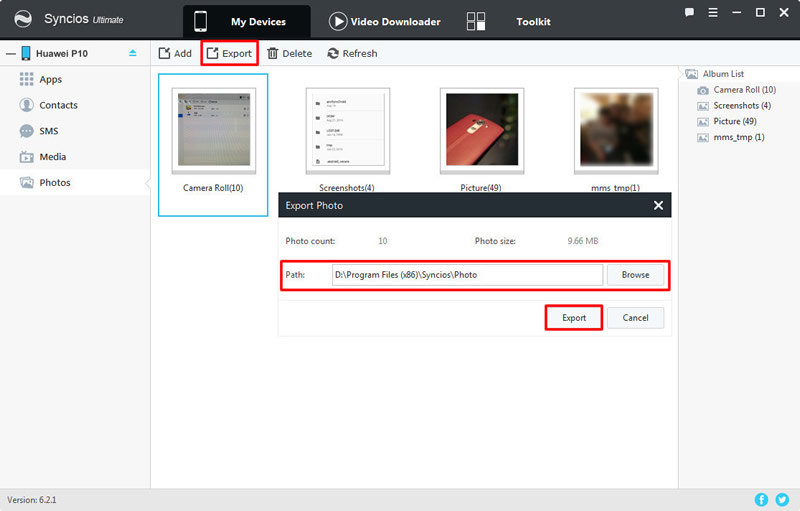
Task: Open Media in the sidebar
Action: coord(75,157)
